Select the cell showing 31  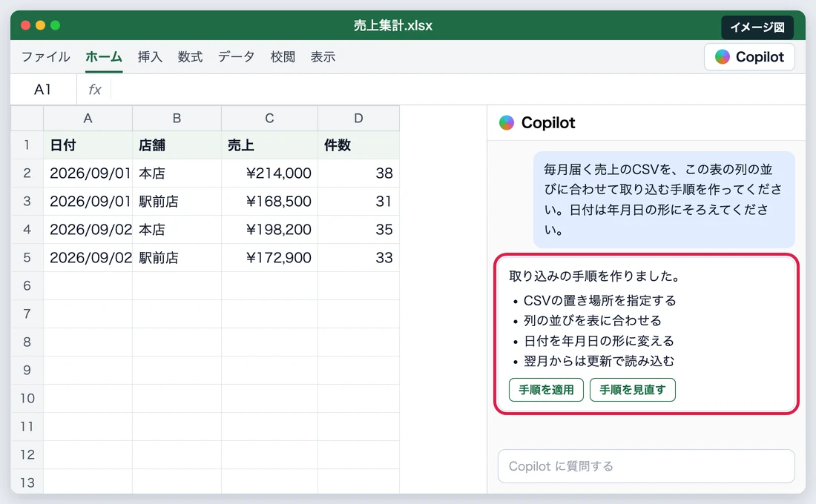358,202
